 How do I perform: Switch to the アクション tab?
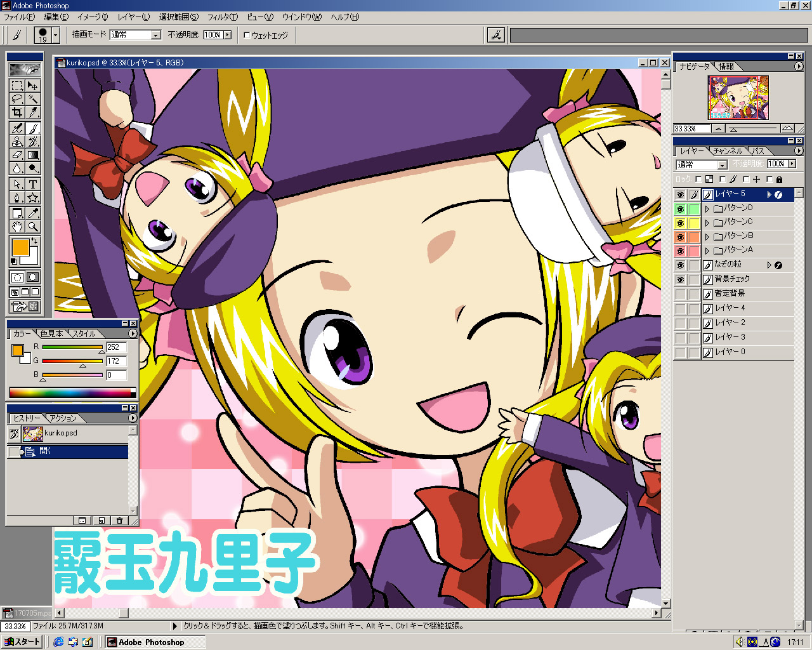click(63, 418)
